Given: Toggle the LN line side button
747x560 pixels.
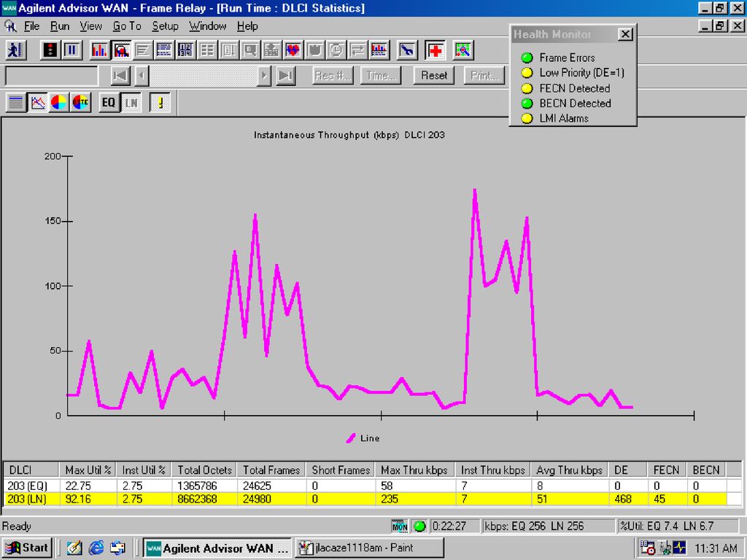Looking at the screenshot, I should (x=131, y=102).
